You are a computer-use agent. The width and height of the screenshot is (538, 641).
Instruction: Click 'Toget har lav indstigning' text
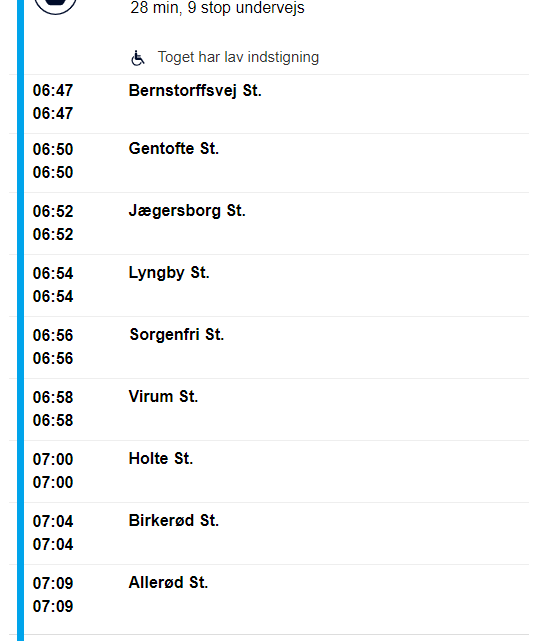coord(238,57)
